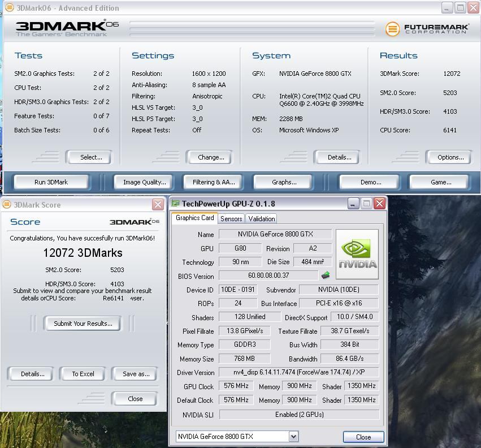
Task: Switch to the Sensors tab
Action: pyautogui.click(x=231, y=219)
